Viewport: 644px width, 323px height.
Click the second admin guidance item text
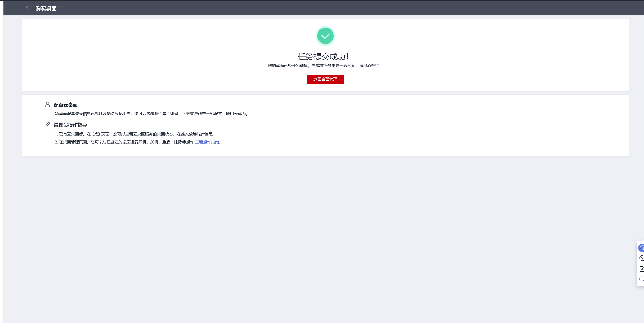tap(124, 142)
